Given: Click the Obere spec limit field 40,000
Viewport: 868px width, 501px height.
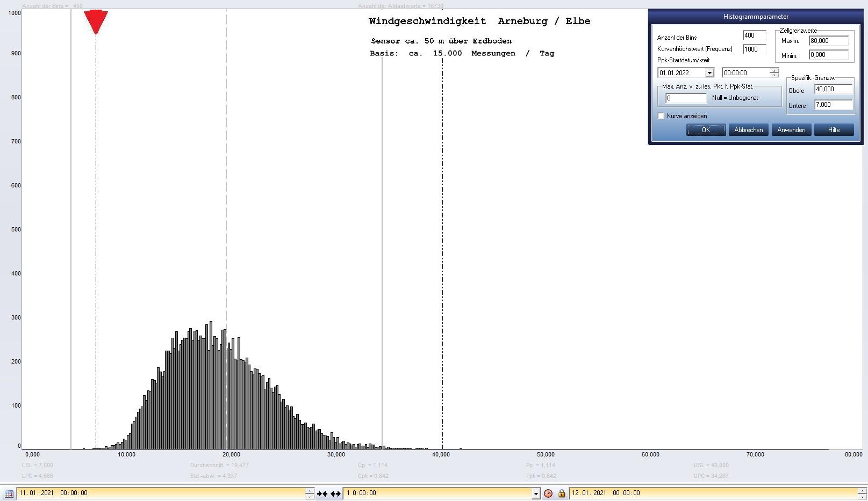Looking at the screenshot, I should [833, 90].
